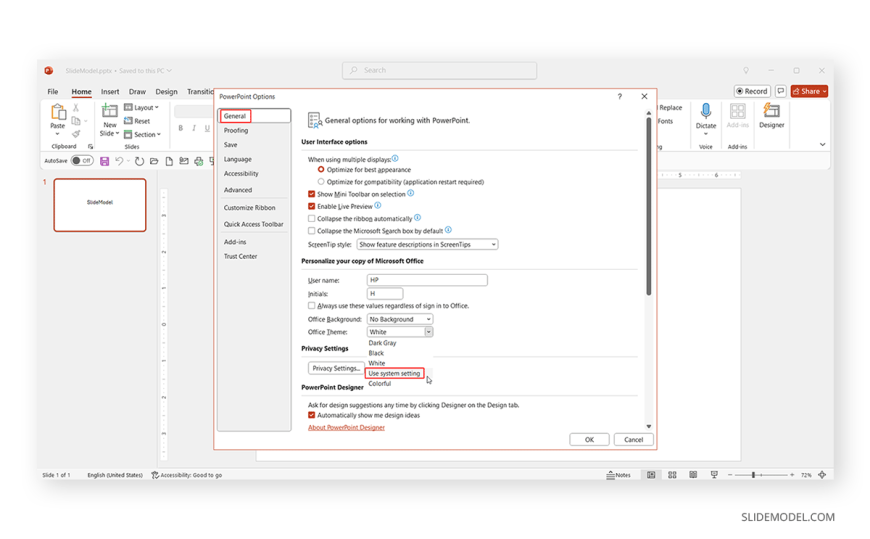Image resolution: width=870 pixels, height=539 pixels.
Task: Select Proofing in options sidebar
Action: coord(236,130)
